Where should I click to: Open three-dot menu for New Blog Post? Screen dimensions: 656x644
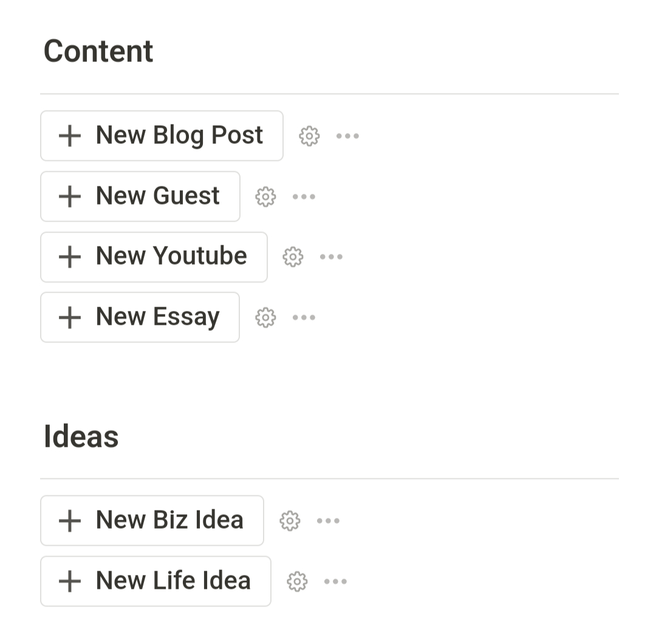pyautogui.click(x=347, y=136)
